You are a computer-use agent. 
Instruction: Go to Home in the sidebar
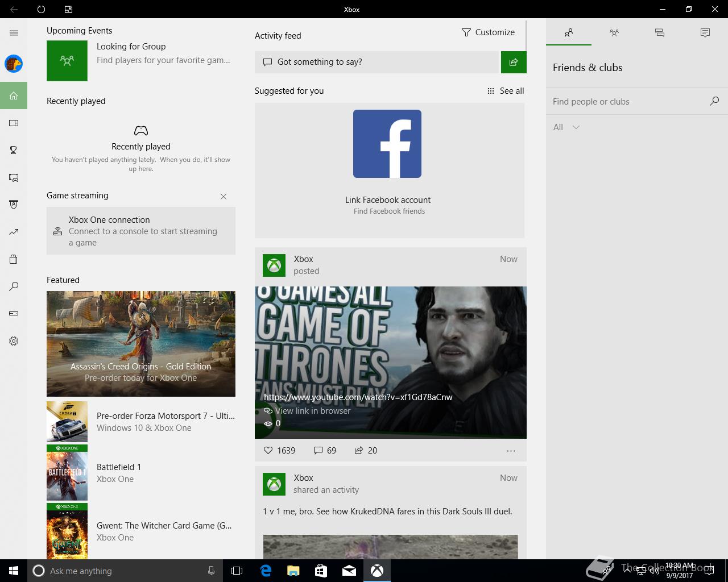(x=14, y=95)
